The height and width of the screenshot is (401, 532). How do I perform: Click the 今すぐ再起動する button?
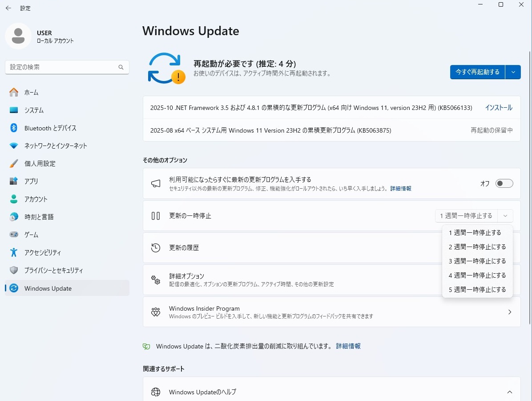[477, 72]
